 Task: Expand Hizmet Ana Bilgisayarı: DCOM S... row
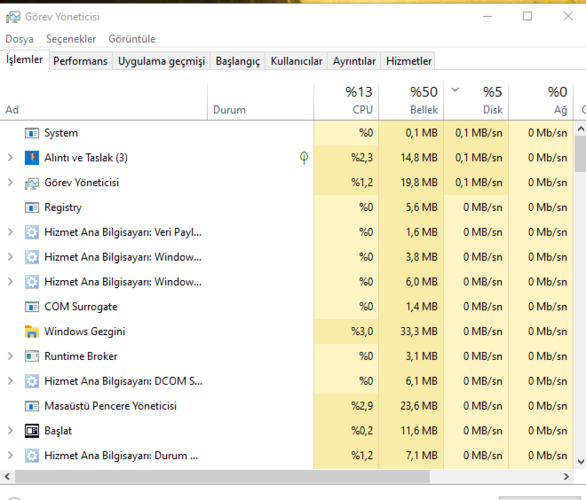coord(10,381)
